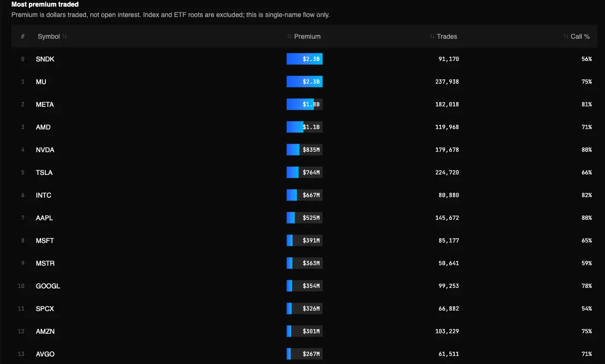Click the 224,720 trades value
Screen dimensions: 605x364
[447, 173]
